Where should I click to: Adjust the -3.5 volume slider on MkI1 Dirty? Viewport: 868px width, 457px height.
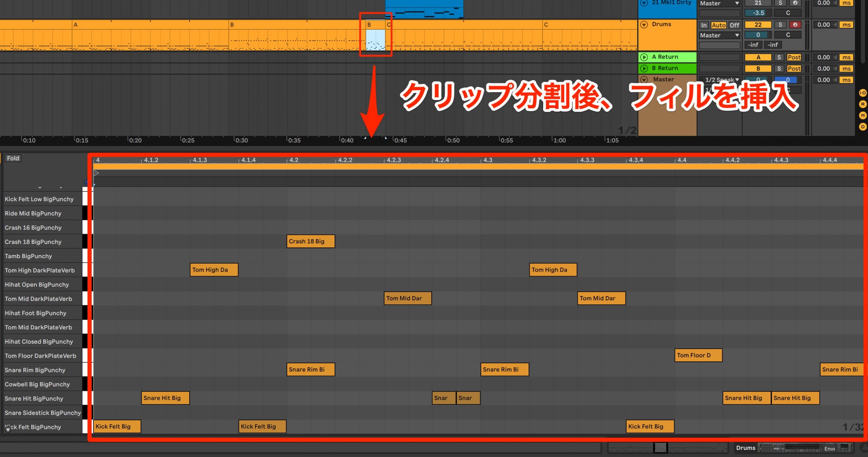[758, 13]
